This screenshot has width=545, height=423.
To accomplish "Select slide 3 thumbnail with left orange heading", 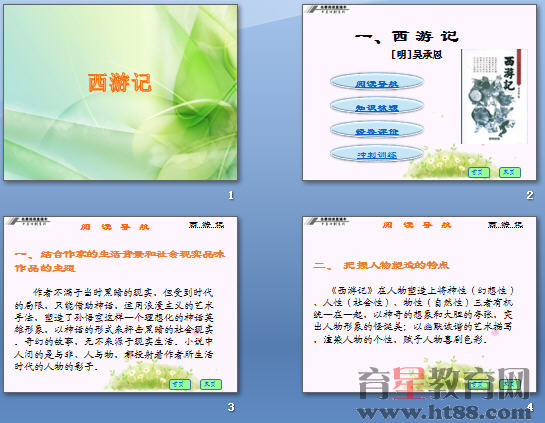I will click(121, 304).
